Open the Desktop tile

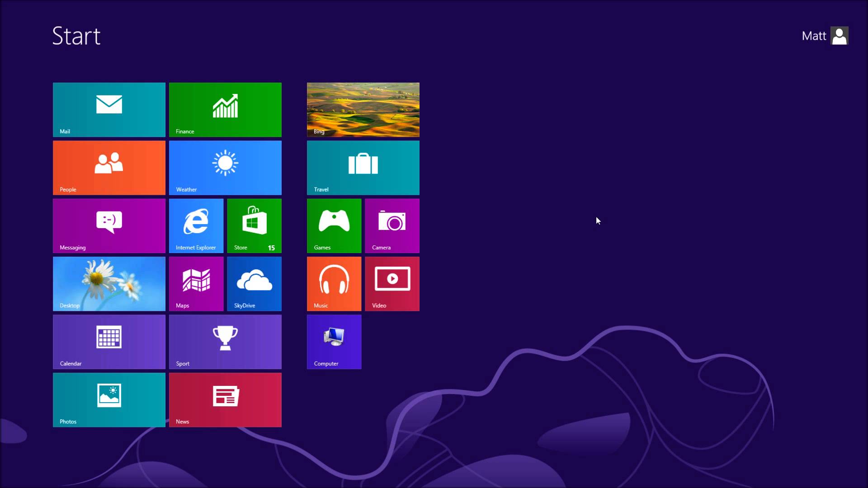109,284
